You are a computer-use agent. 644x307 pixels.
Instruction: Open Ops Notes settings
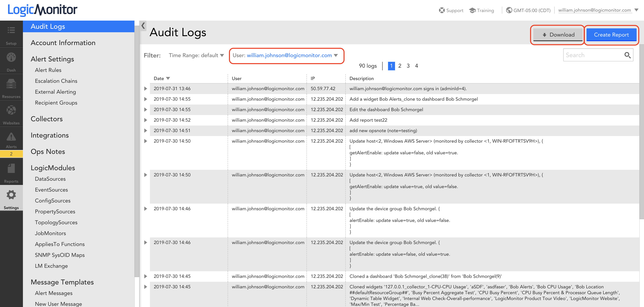[x=48, y=152]
